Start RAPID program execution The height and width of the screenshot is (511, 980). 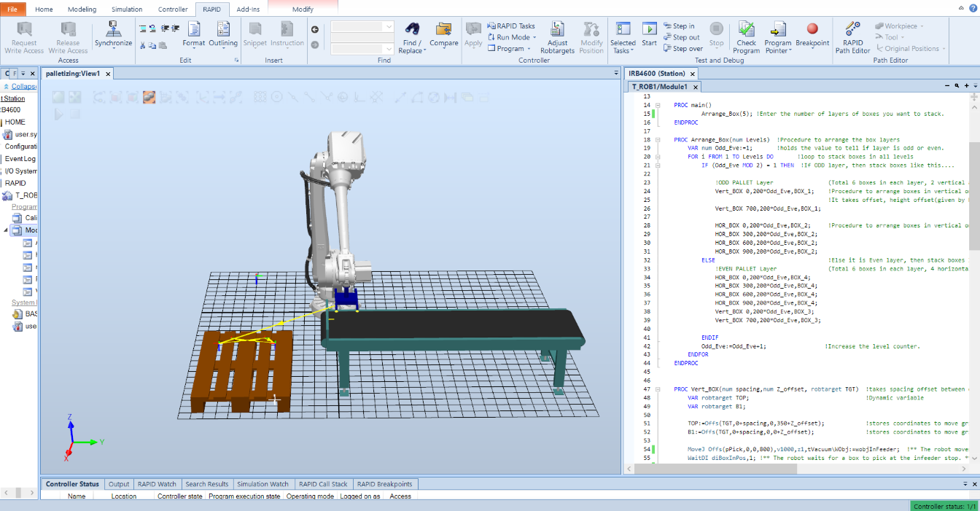click(x=649, y=34)
